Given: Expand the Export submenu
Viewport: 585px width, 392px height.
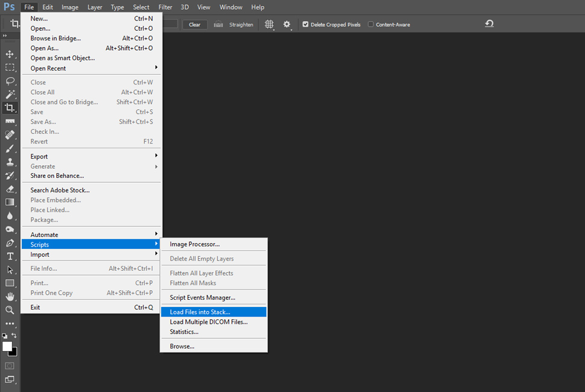Looking at the screenshot, I should (x=92, y=156).
